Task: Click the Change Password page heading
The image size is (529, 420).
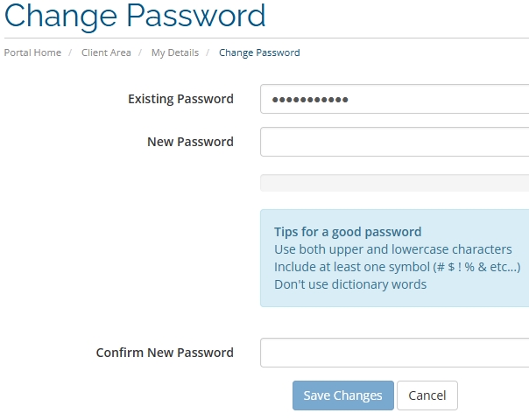Action: [135, 16]
